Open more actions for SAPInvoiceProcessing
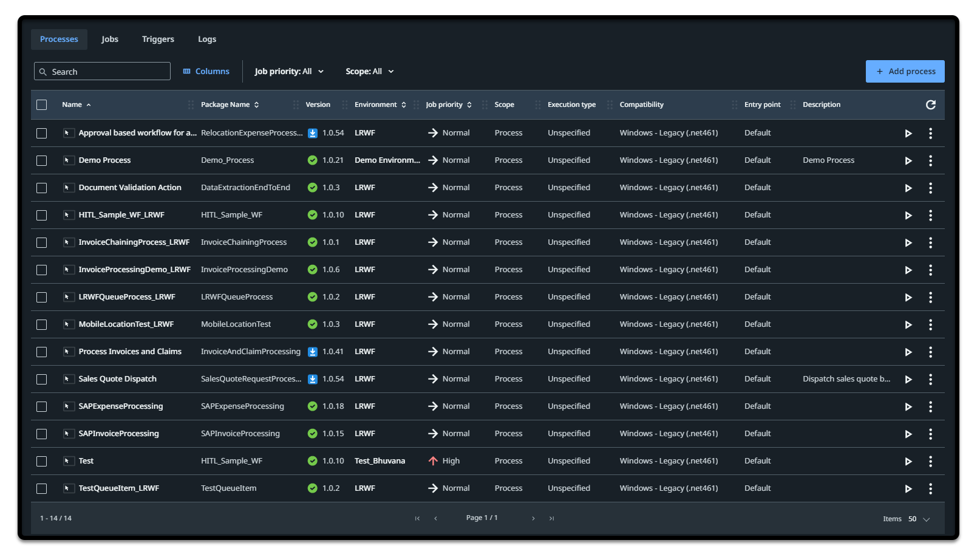980x554 pixels. coord(930,434)
